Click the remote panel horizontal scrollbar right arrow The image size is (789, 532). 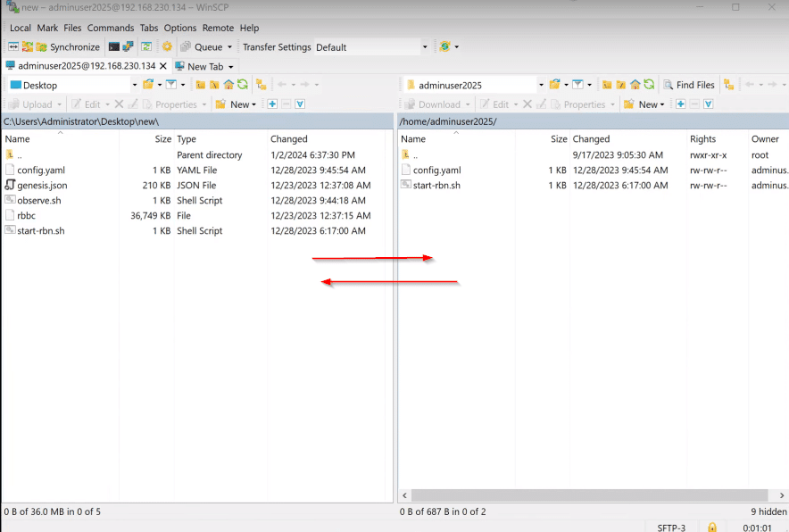coord(781,495)
